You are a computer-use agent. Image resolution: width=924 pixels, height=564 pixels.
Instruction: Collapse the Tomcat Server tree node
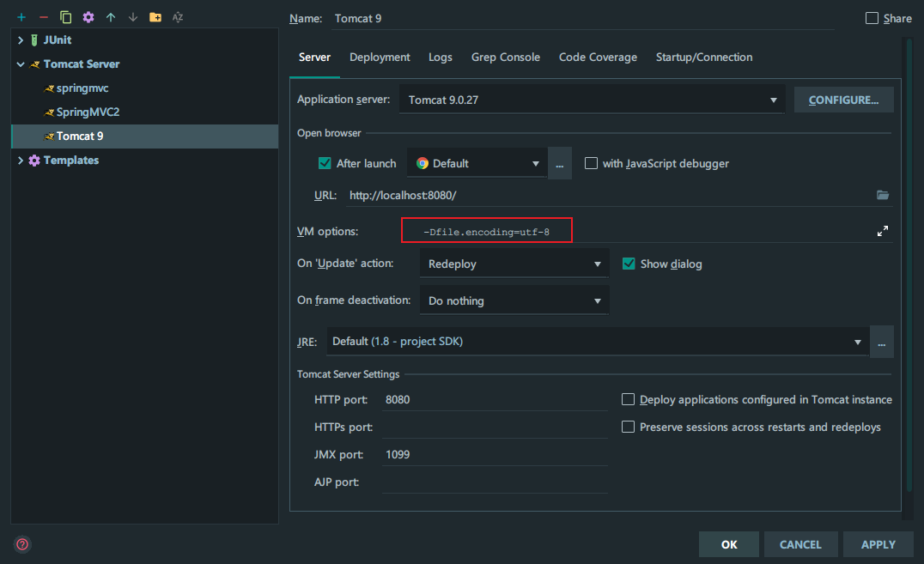21,64
